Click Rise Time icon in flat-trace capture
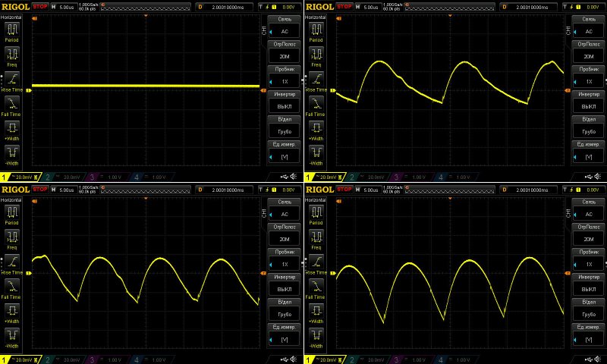The image size is (607, 364). click(x=11, y=81)
